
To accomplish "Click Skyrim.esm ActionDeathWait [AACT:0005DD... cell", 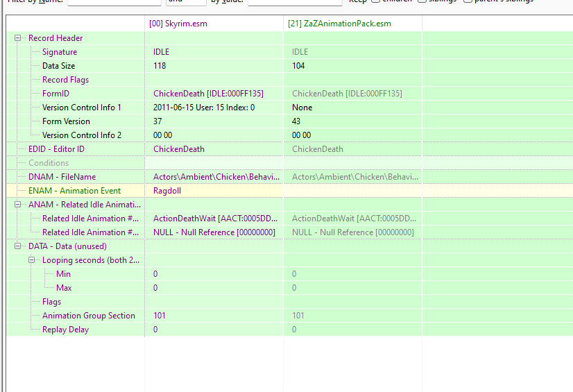I will click(215, 219).
